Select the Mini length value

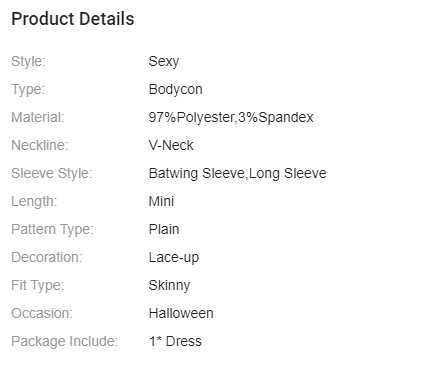coord(161,201)
